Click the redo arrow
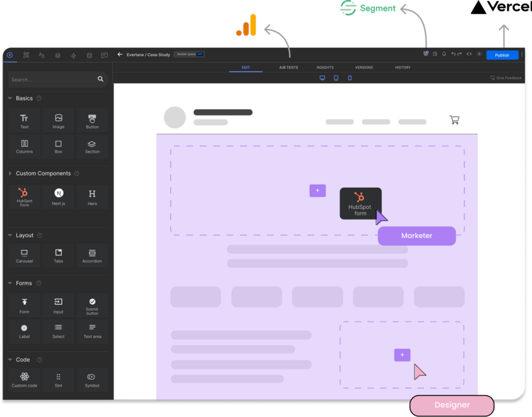 (x=459, y=54)
